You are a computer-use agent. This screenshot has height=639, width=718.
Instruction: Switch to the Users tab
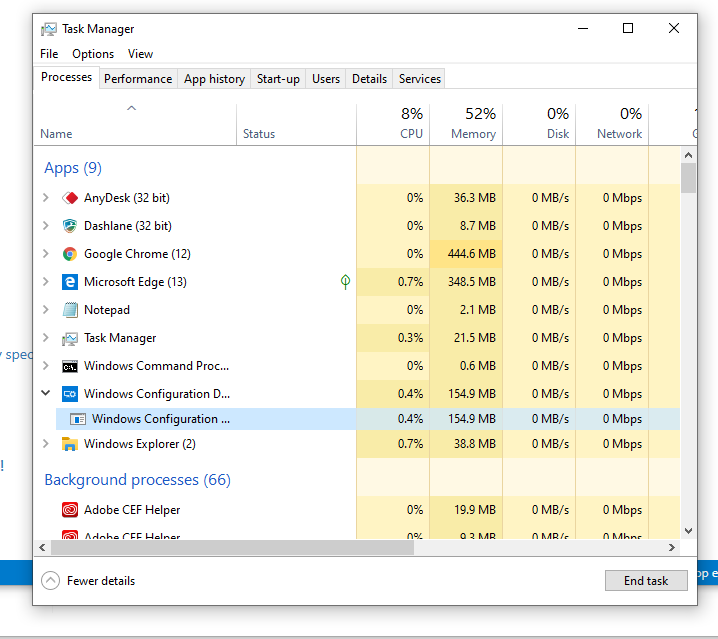coord(326,79)
